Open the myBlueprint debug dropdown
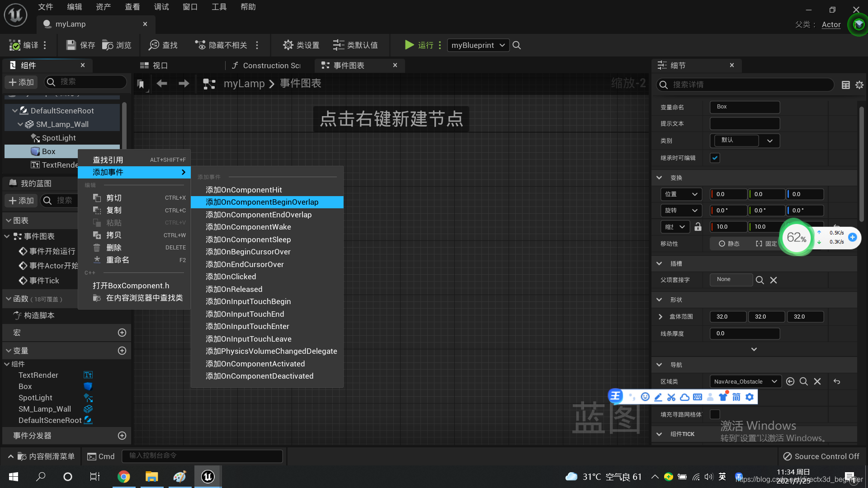 (x=478, y=45)
